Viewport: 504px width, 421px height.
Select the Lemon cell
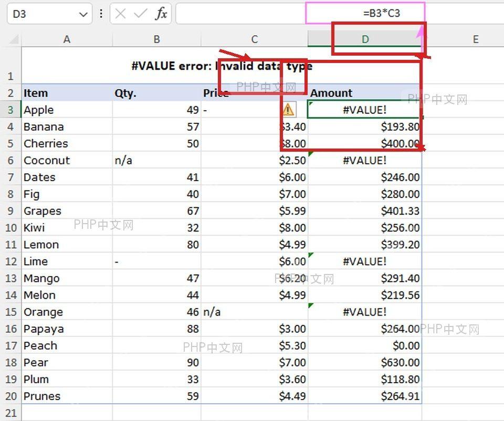tap(67, 244)
